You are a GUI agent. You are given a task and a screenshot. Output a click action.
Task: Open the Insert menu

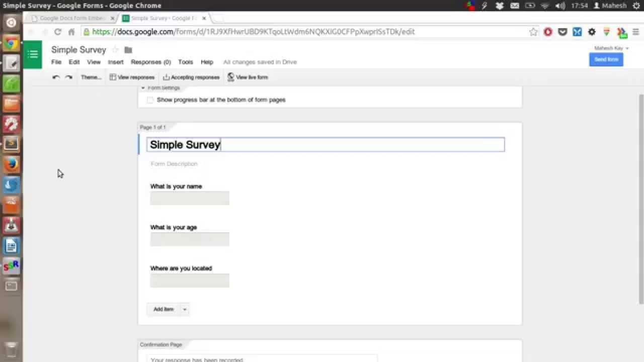coord(116,62)
